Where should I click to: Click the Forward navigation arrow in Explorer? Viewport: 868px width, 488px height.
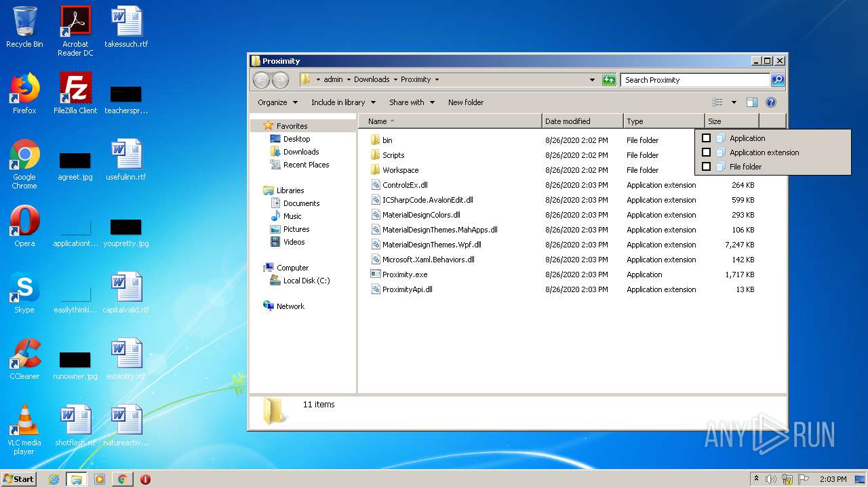tap(280, 80)
